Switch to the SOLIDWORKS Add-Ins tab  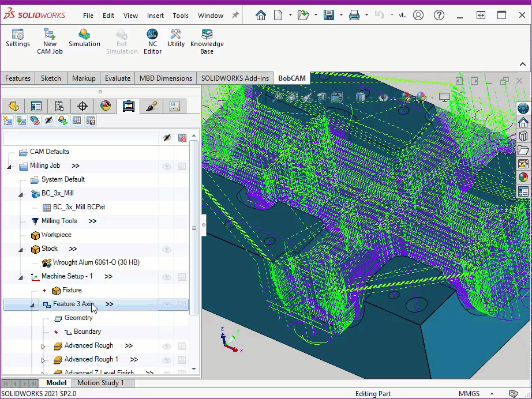click(x=235, y=78)
